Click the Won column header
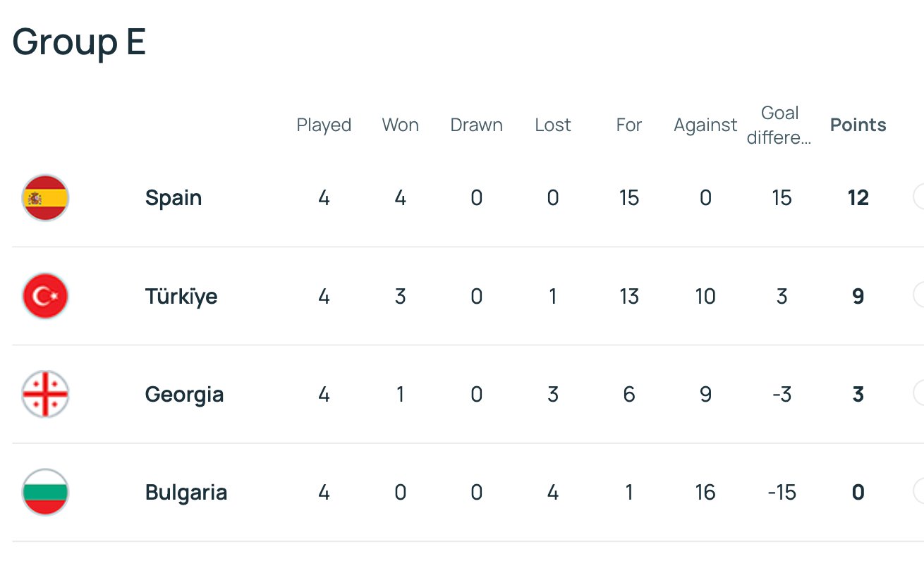This screenshot has width=924, height=561. point(401,125)
